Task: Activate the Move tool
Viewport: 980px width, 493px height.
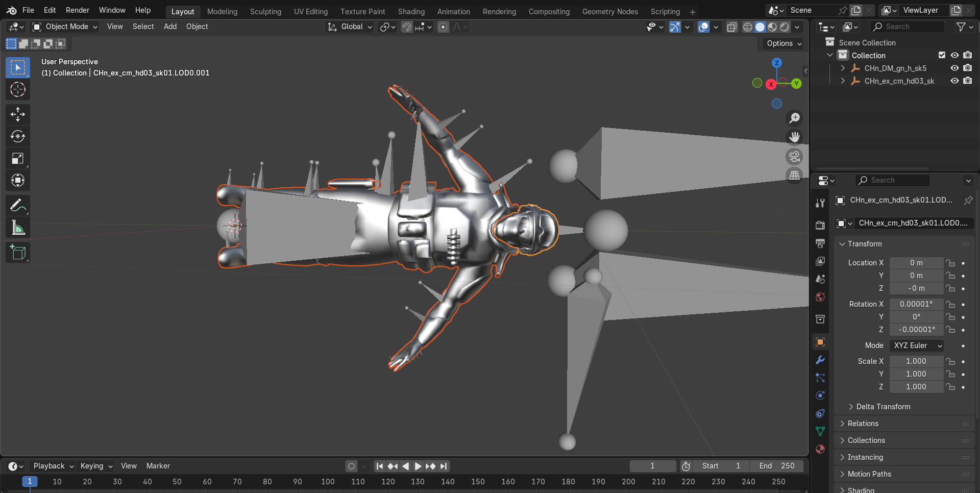Action: click(18, 114)
